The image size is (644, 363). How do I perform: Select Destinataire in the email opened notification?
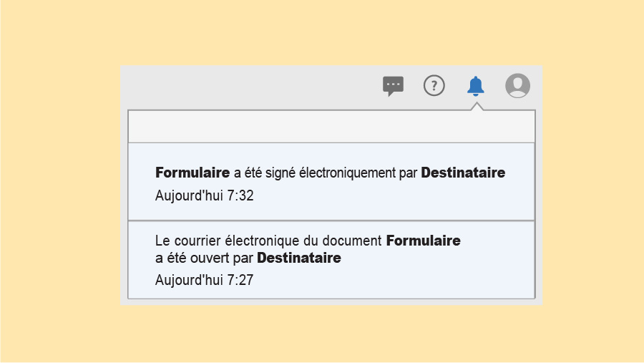click(x=298, y=258)
